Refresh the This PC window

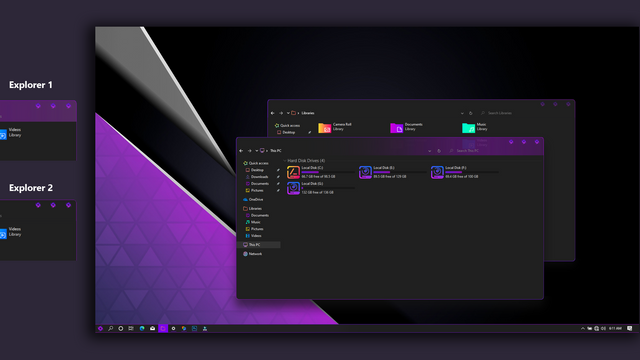pos(439,151)
